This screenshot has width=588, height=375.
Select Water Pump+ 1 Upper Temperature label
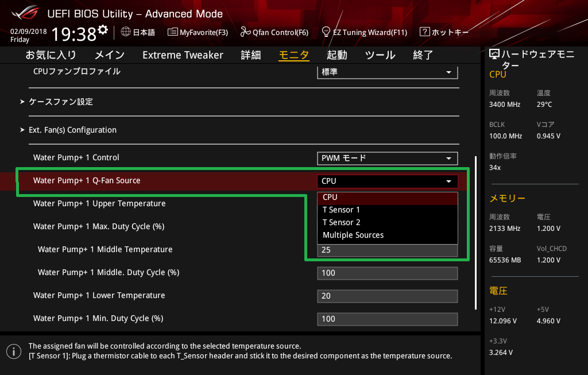[x=99, y=203]
